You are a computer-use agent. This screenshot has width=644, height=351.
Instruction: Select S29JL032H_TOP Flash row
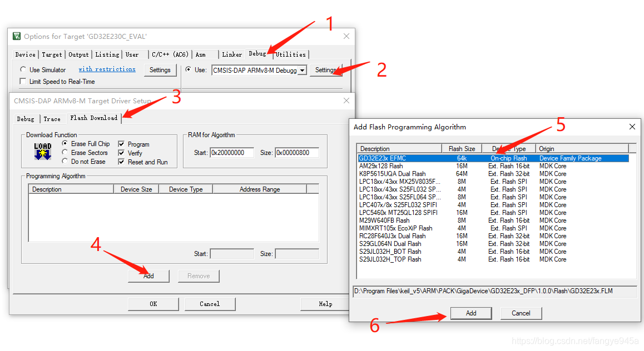pos(493,259)
